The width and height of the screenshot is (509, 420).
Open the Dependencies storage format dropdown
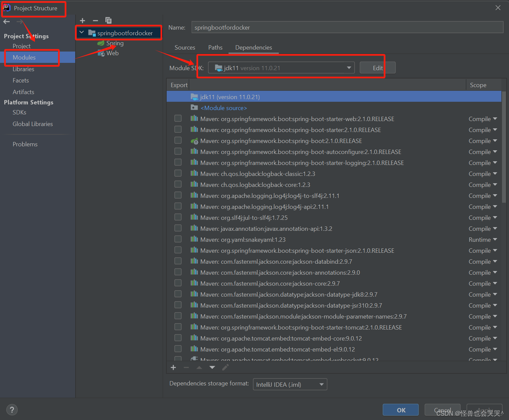[321, 384]
